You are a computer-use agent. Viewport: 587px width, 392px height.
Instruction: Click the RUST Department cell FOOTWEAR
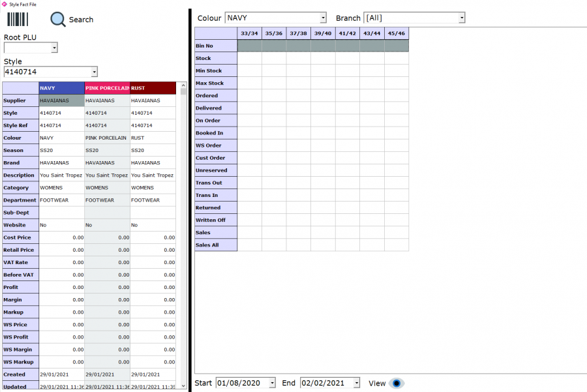(153, 200)
